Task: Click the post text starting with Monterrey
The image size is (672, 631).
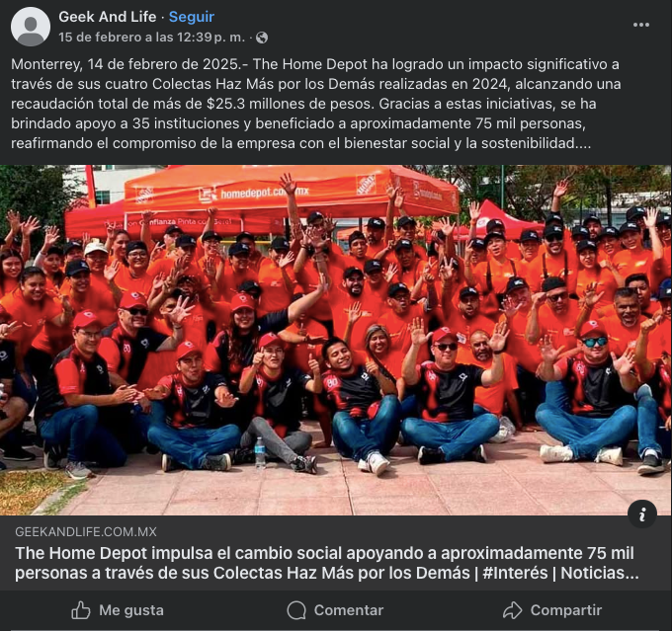Action: pyautogui.click(x=316, y=104)
